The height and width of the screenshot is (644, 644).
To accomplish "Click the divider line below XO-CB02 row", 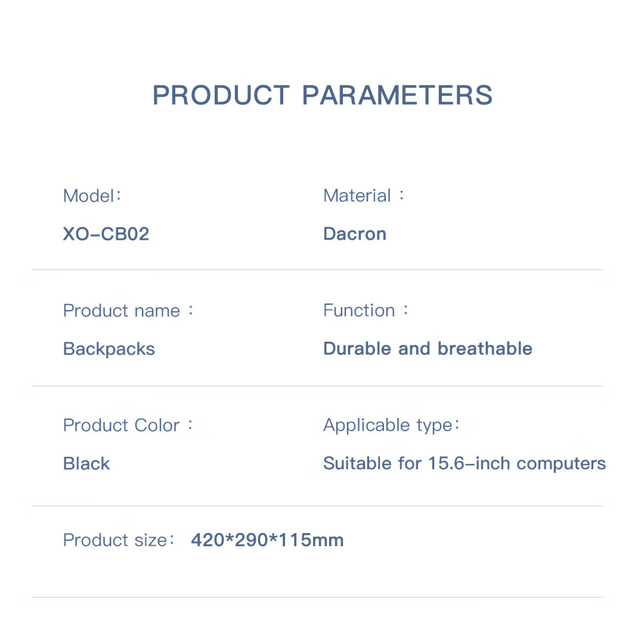I will click(x=317, y=270).
